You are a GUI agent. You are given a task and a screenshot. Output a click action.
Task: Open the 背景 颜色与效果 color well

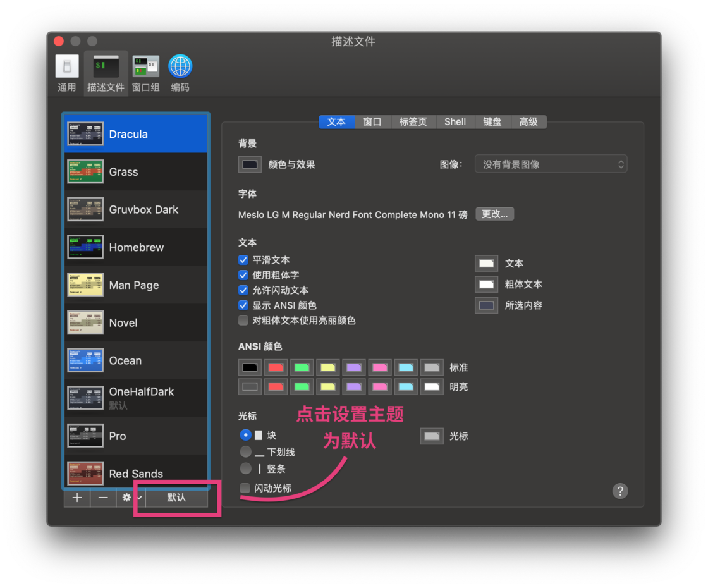250,164
